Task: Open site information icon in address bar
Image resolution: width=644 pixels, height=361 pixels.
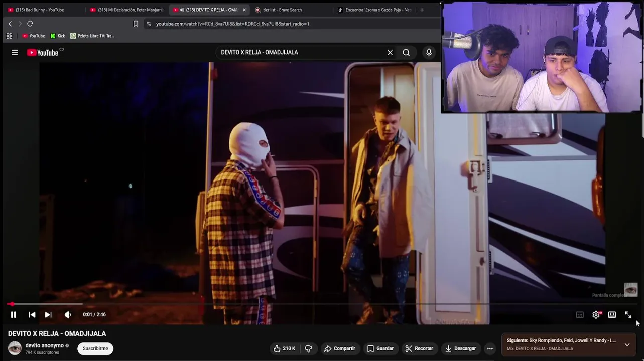Action: 149,24
